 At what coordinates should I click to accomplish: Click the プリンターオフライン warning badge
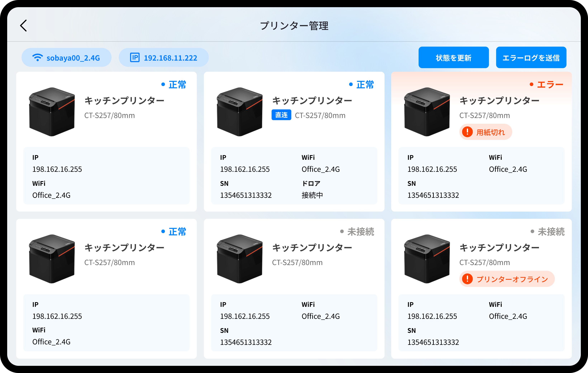[507, 279]
